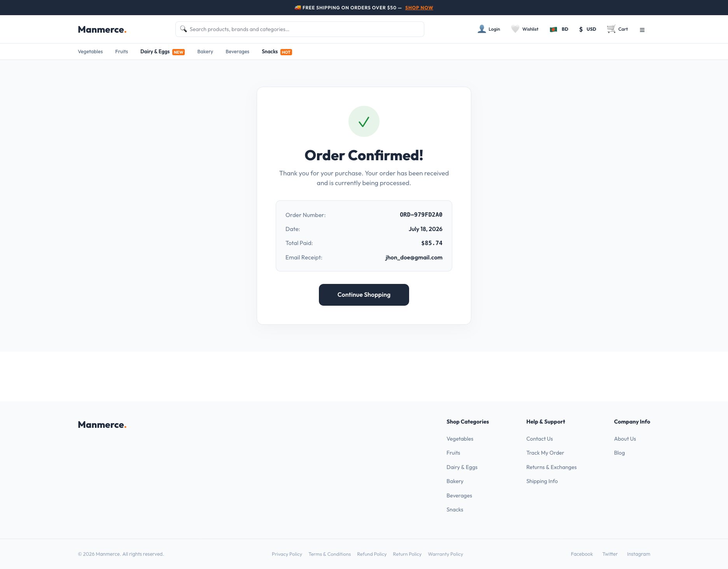Open Track My Order link
Image resolution: width=728 pixels, height=569 pixels.
[x=545, y=453]
